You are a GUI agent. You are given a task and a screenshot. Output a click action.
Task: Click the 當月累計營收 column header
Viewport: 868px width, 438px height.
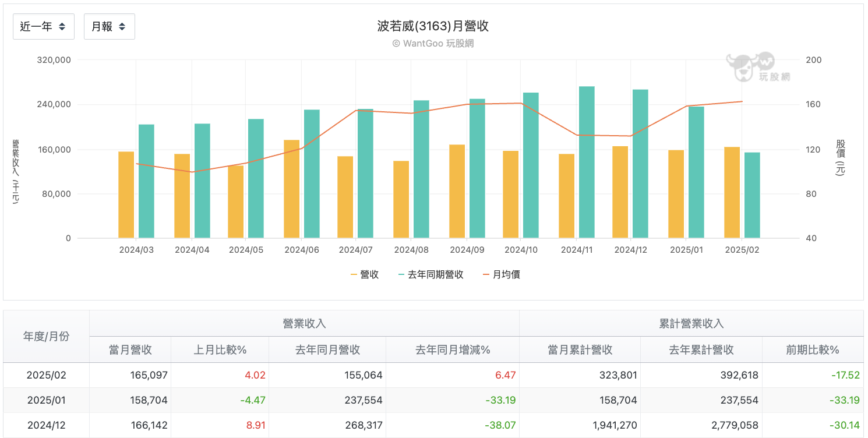click(x=580, y=349)
